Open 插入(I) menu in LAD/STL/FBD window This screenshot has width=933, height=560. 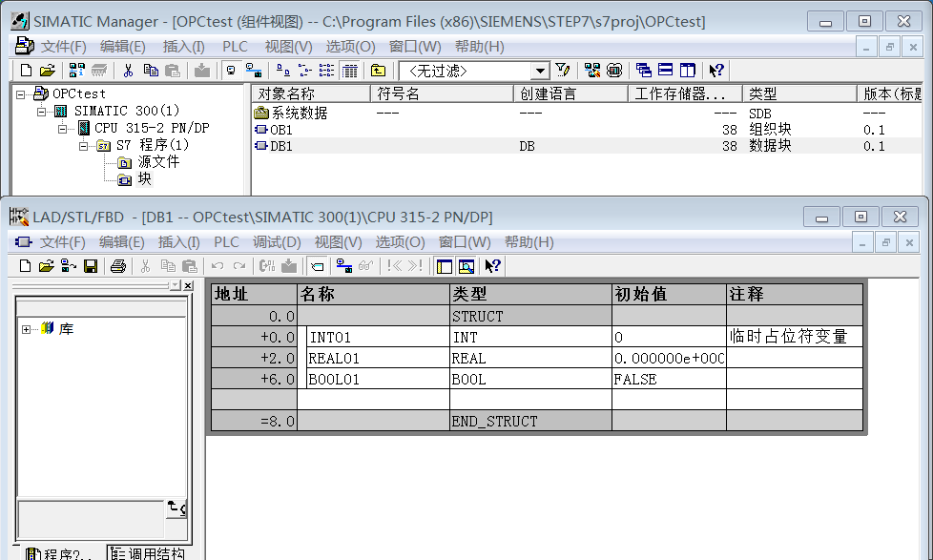[179, 242]
